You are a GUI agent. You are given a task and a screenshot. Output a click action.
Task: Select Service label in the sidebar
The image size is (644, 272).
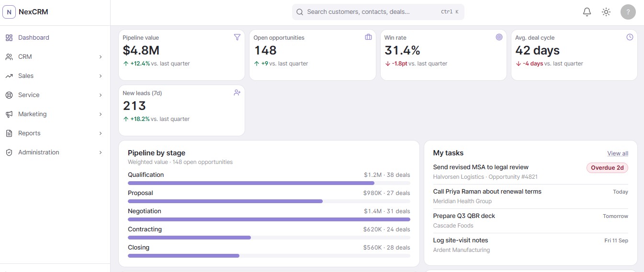[29, 95]
